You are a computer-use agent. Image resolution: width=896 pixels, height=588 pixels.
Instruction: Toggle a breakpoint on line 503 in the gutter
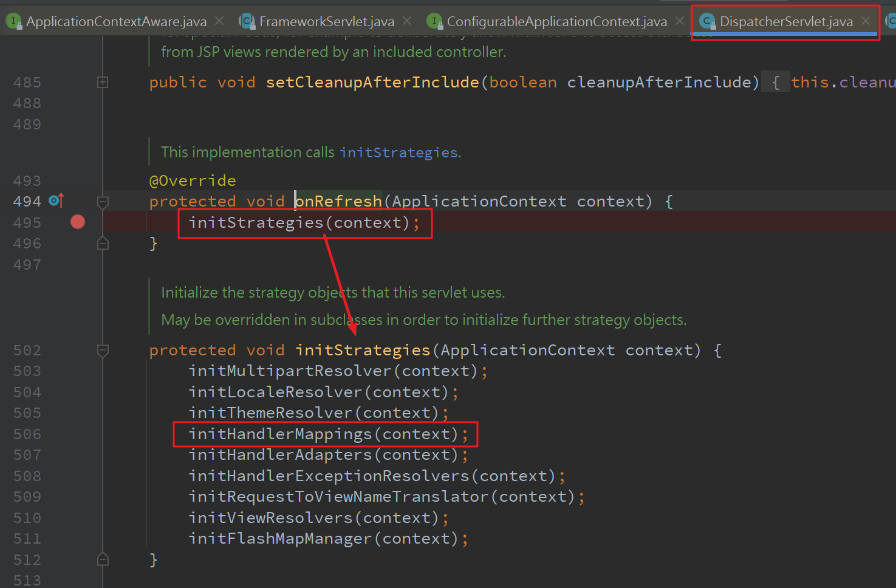tap(77, 370)
